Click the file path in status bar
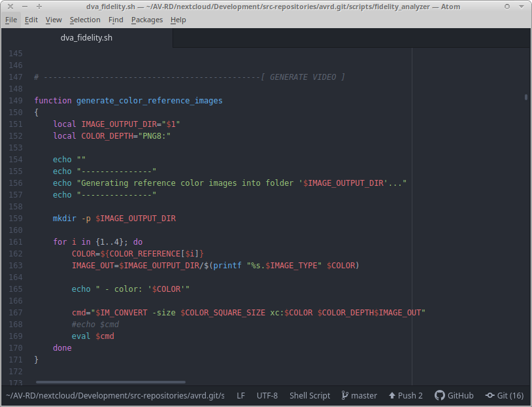 coord(114,395)
